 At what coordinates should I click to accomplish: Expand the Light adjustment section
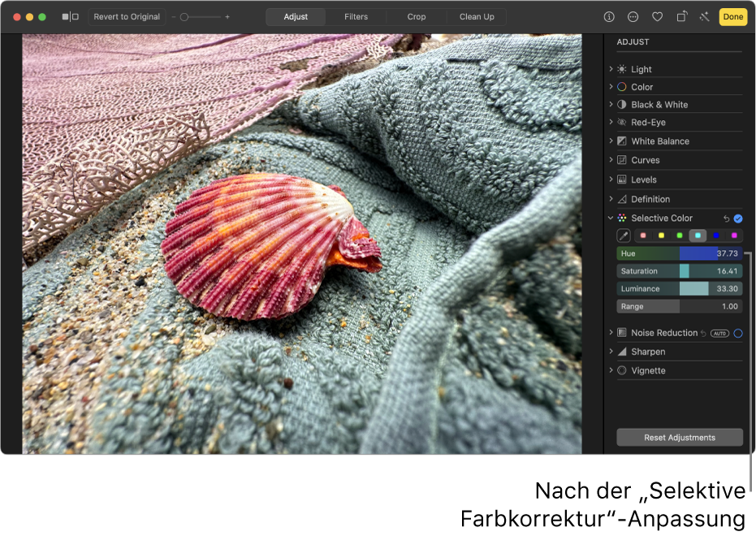[611, 70]
